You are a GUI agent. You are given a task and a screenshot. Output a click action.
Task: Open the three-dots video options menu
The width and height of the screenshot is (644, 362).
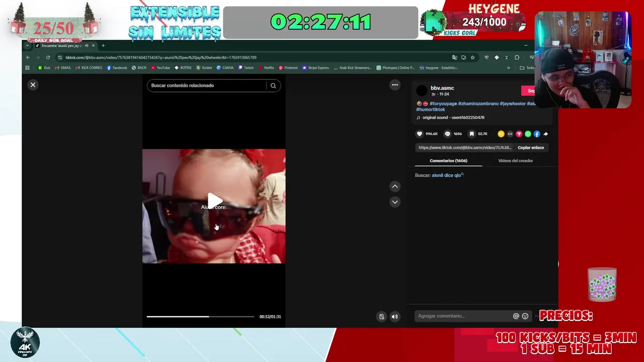point(395,85)
